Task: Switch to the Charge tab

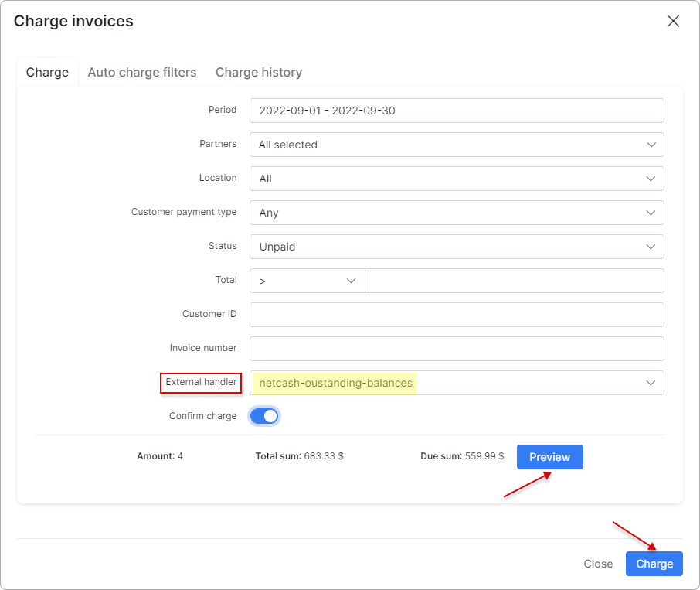Action: click(x=47, y=72)
